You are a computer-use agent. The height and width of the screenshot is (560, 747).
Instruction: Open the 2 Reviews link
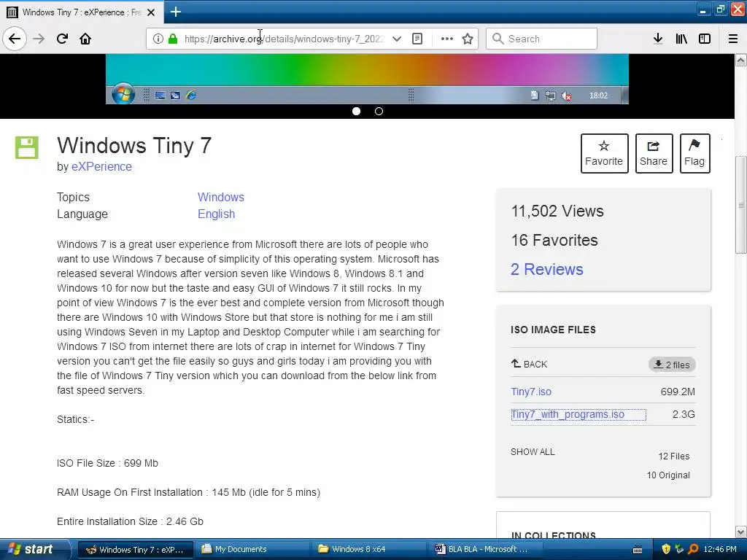click(x=547, y=269)
